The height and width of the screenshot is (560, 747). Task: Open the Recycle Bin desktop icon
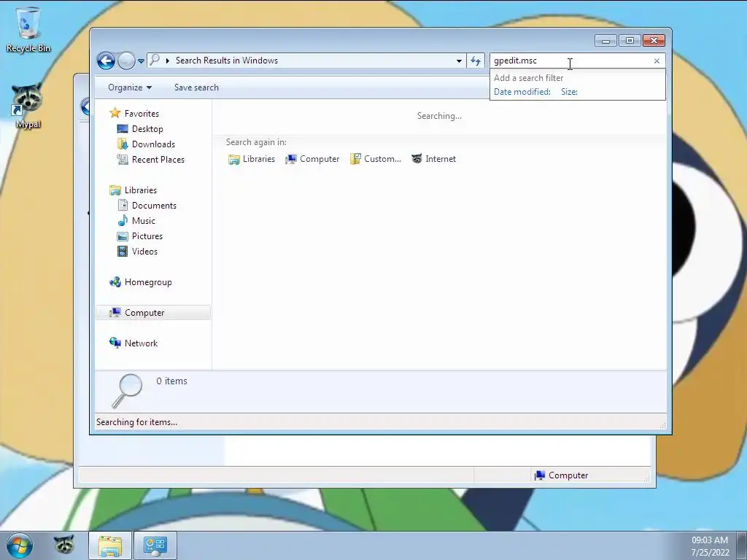28,29
